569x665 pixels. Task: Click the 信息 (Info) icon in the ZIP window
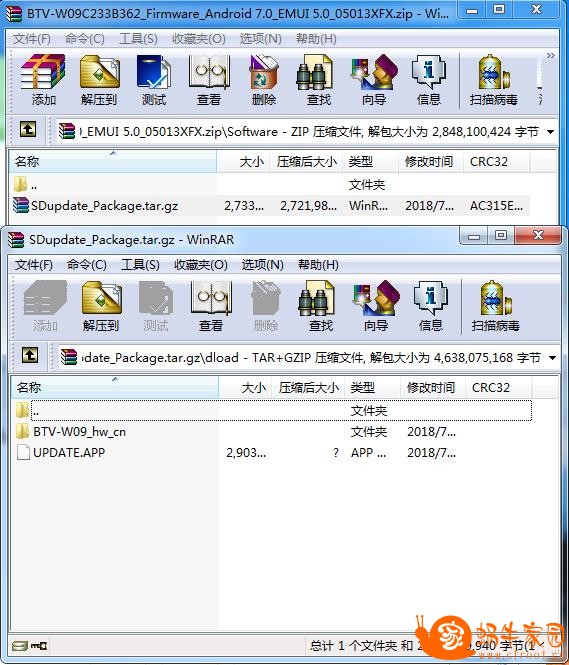pyautogui.click(x=429, y=80)
